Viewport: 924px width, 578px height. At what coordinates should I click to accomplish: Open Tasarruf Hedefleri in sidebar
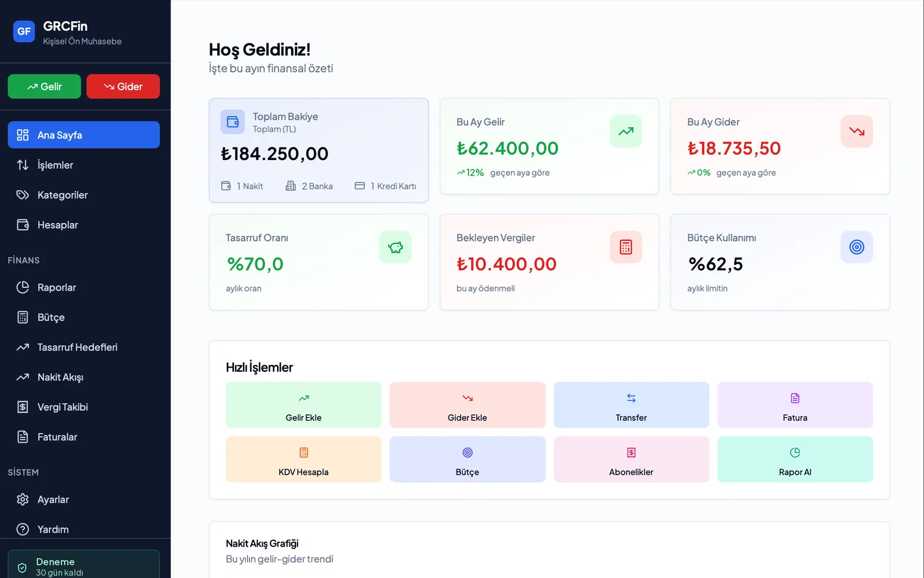point(84,347)
